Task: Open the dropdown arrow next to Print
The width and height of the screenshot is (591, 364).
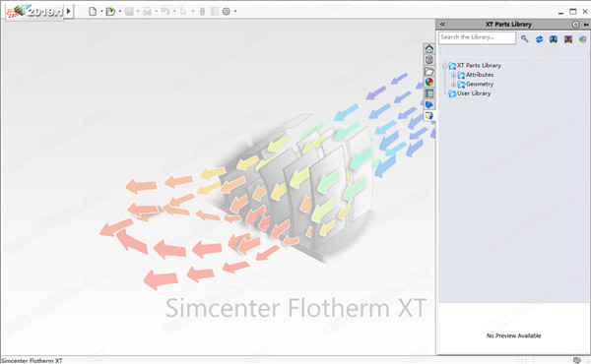Action: click(156, 11)
